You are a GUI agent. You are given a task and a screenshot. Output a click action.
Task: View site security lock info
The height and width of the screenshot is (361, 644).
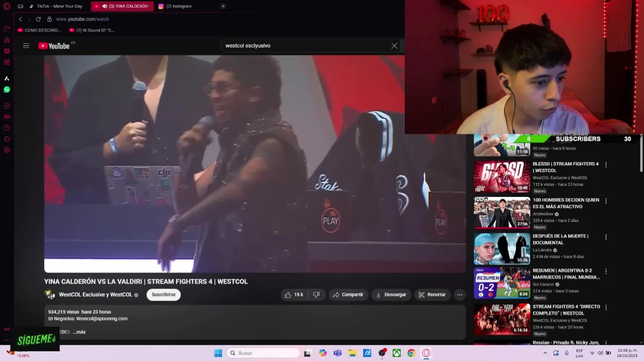click(x=49, y=19)
